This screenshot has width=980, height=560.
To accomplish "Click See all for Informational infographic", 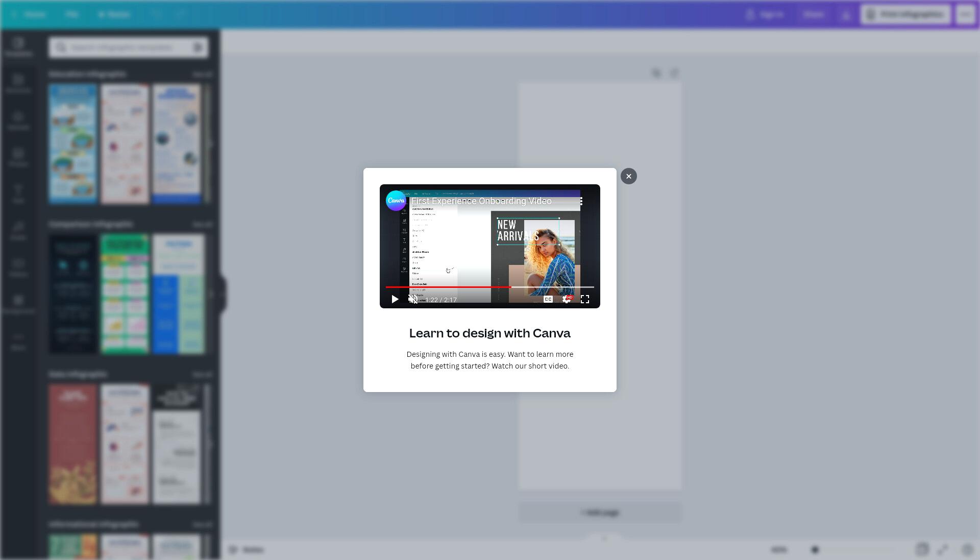I will [202, 525].
